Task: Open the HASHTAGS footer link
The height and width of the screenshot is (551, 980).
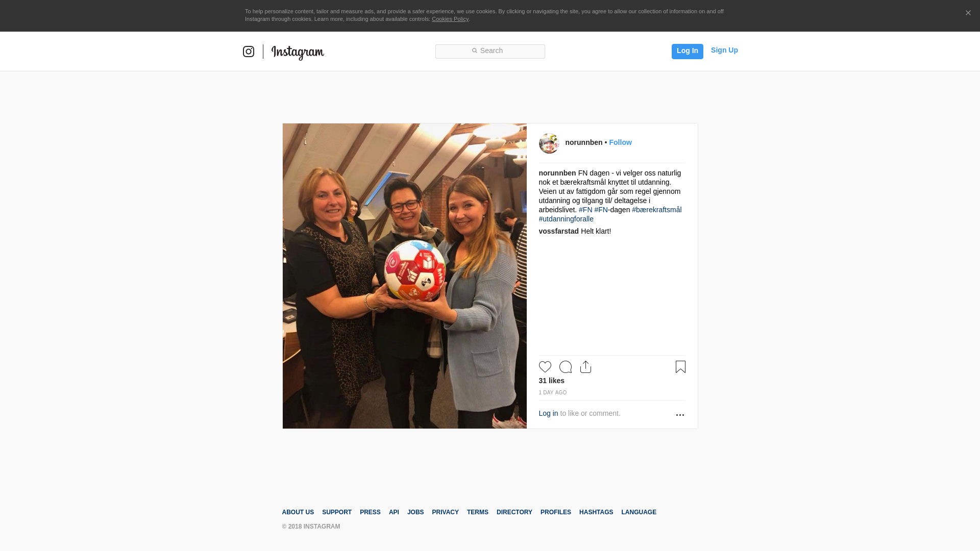Action: coord(596,512)
